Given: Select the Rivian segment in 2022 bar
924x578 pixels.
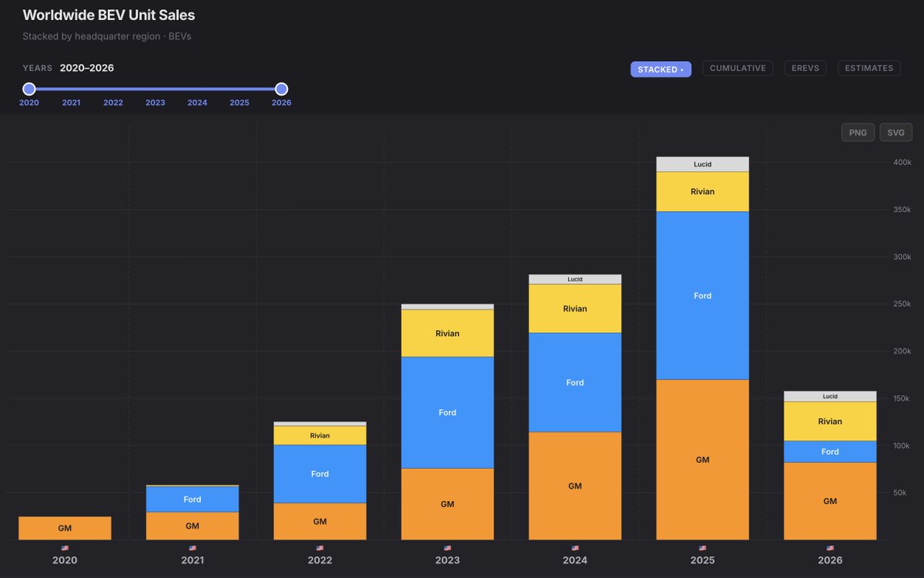Looking at the screenshot, I should click(320, 435).
